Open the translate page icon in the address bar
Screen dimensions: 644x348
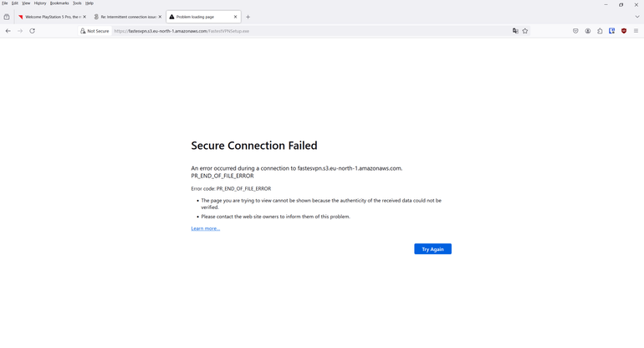coord(515,31)
